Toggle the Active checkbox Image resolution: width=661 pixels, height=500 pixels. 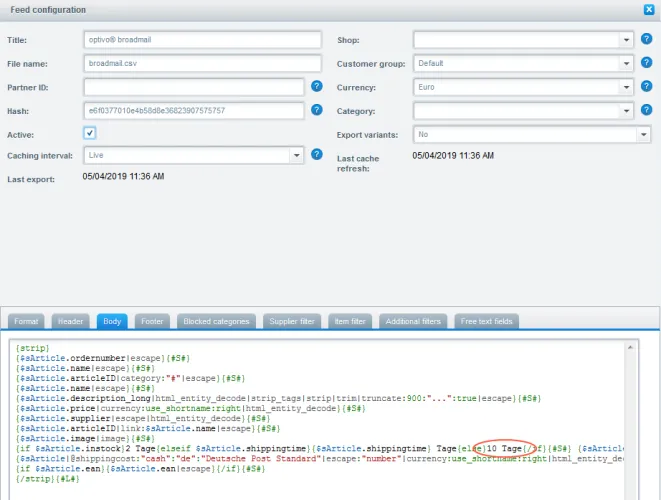[89, 133]
